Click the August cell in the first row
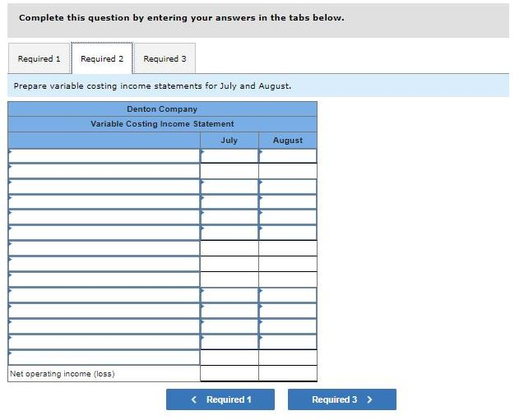 pos(288,155)
